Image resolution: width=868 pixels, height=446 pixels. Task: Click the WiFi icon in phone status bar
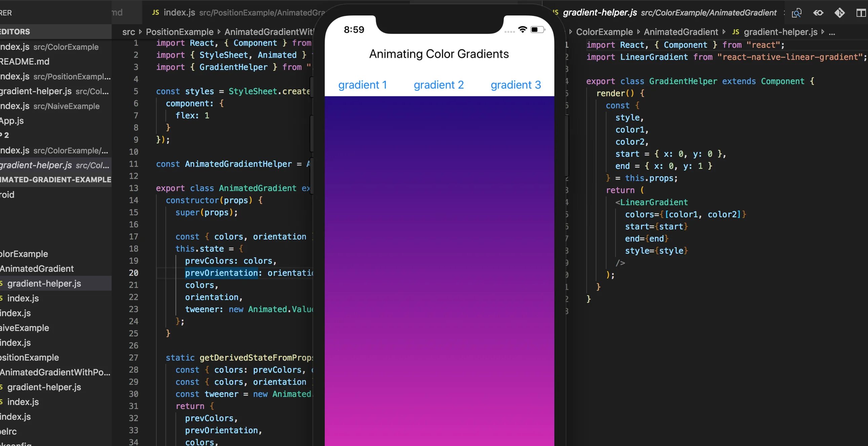pyautogui.click(x=522, y=29)
